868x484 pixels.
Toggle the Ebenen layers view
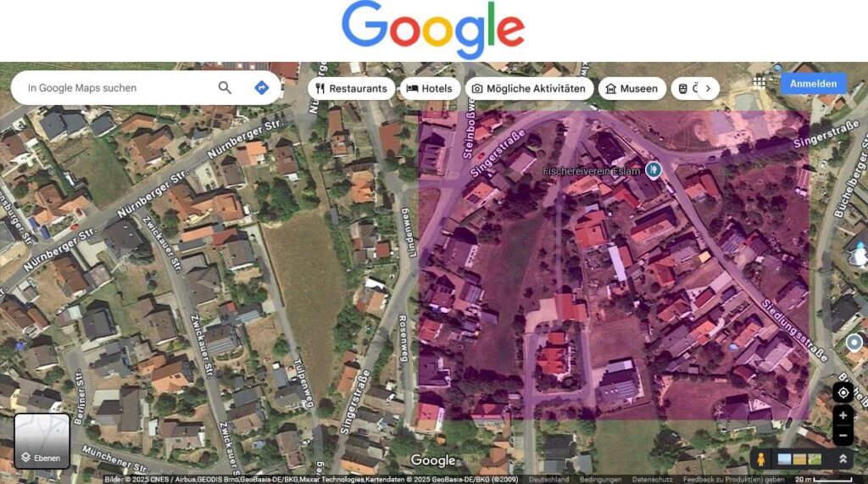(x=42, y=441)
